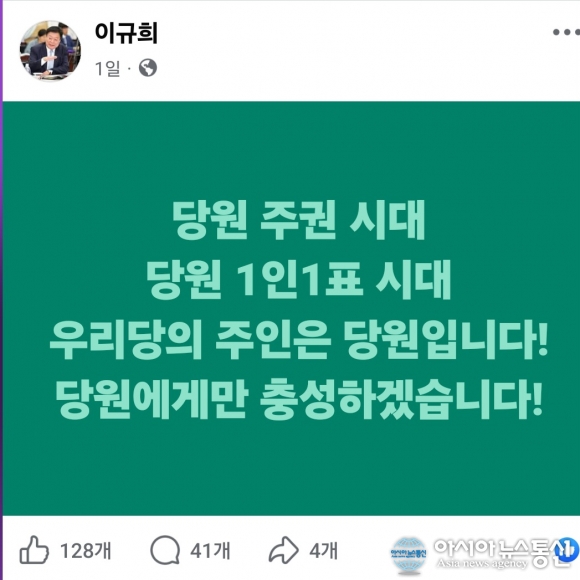
Task: Show the 4개 shares count
Action: pos(323,550)
